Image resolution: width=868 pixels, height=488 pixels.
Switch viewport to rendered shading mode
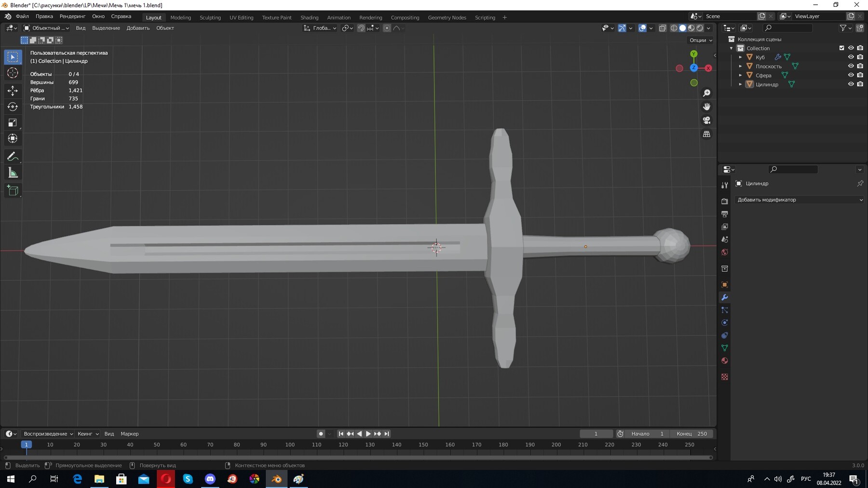699,28
